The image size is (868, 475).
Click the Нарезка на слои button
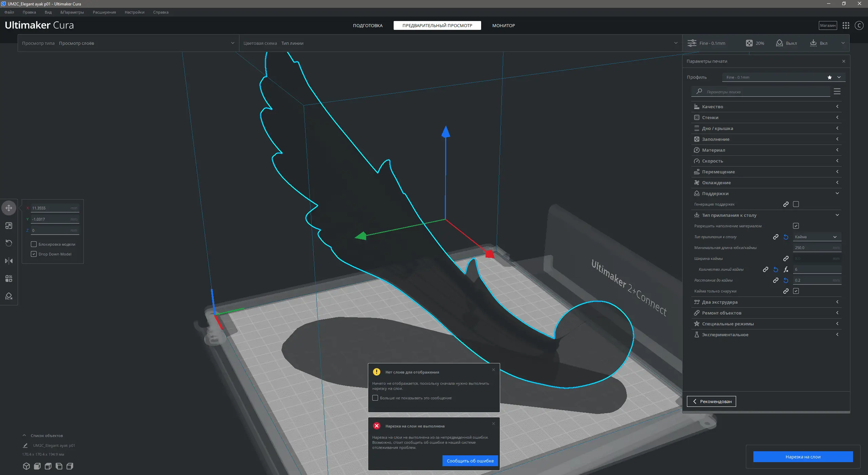(x=803, y=457)
